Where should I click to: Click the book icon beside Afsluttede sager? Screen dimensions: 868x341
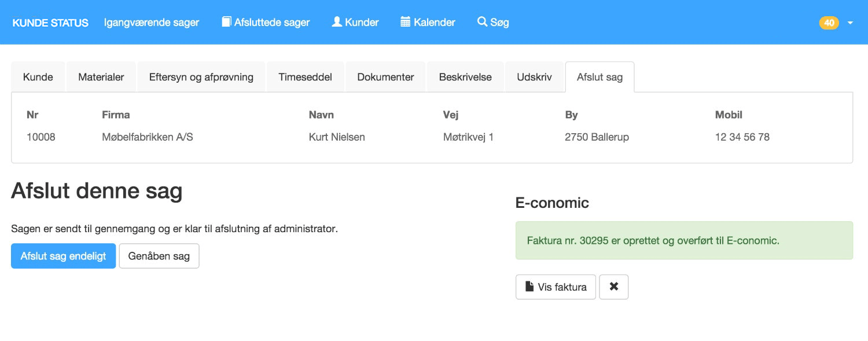click(x=226, y=22)
